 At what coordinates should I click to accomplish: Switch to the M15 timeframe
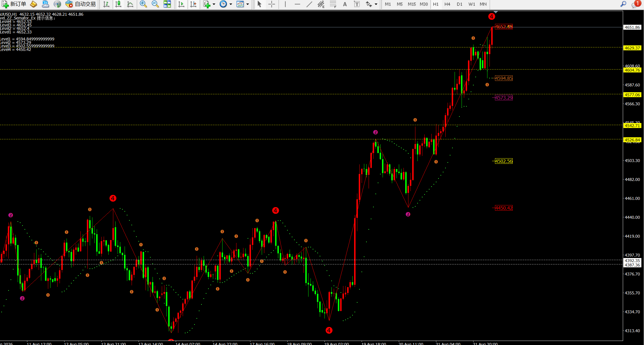tap(412, 4)
